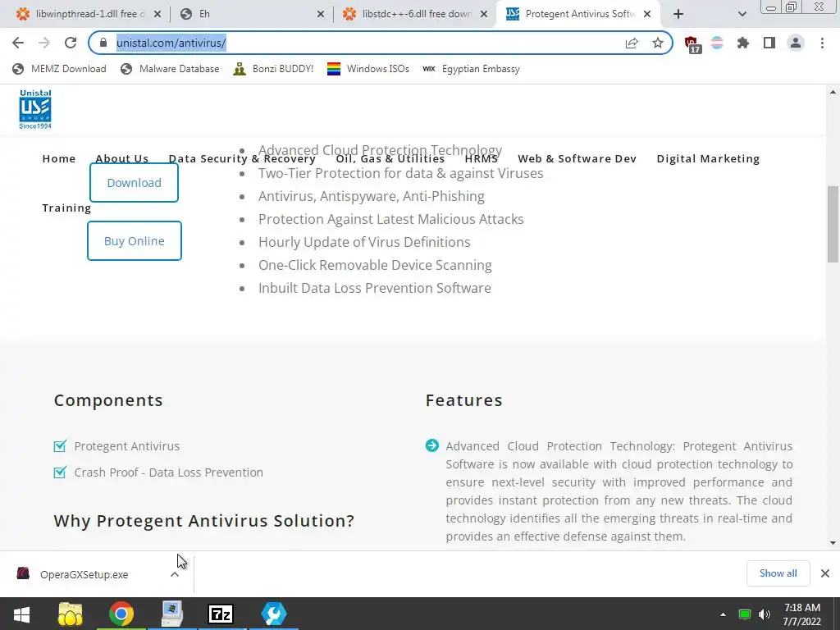Click the Chrome taskbar icon
Screen dimensions: 840x630
tap(121, 614)
